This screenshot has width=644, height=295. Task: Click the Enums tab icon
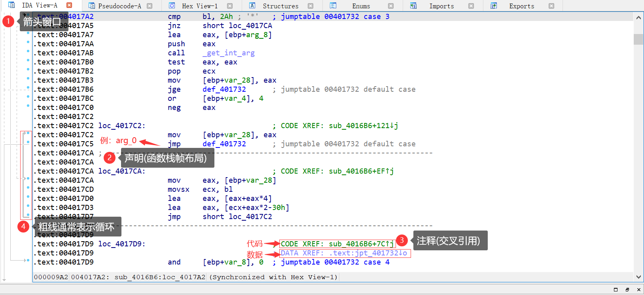click(333, 6)
